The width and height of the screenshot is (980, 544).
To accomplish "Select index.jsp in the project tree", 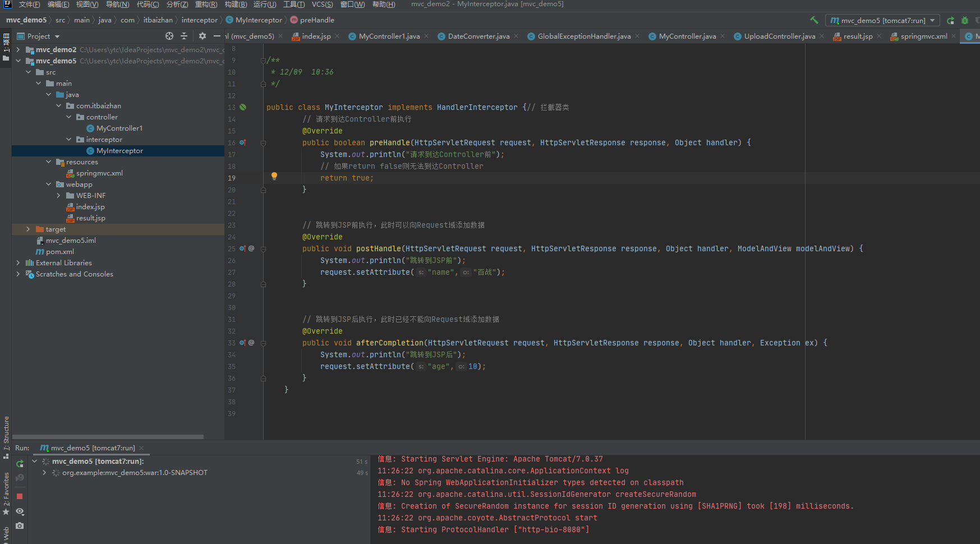I will point(90,207).
